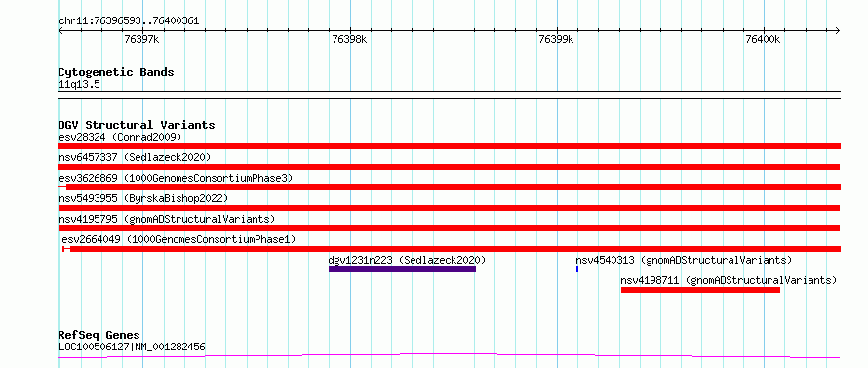
Task: Click the red bar under nsv6457337
Action: tap(449, 167)
